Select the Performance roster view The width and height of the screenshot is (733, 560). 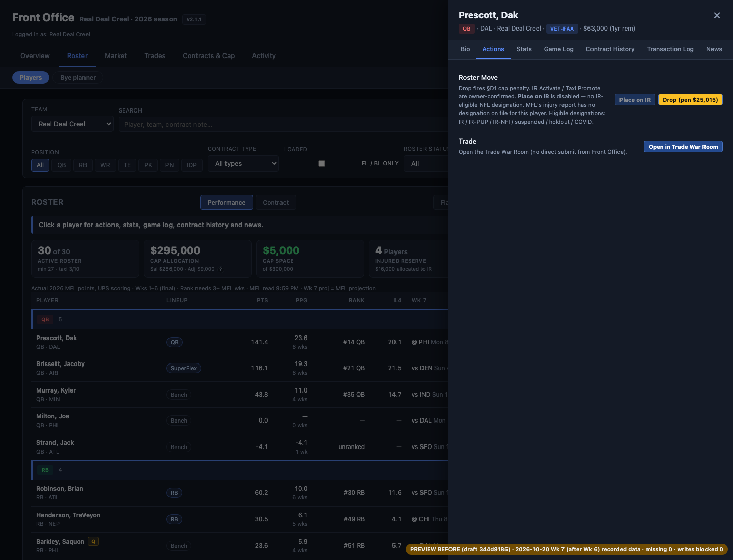coord(227,203)
